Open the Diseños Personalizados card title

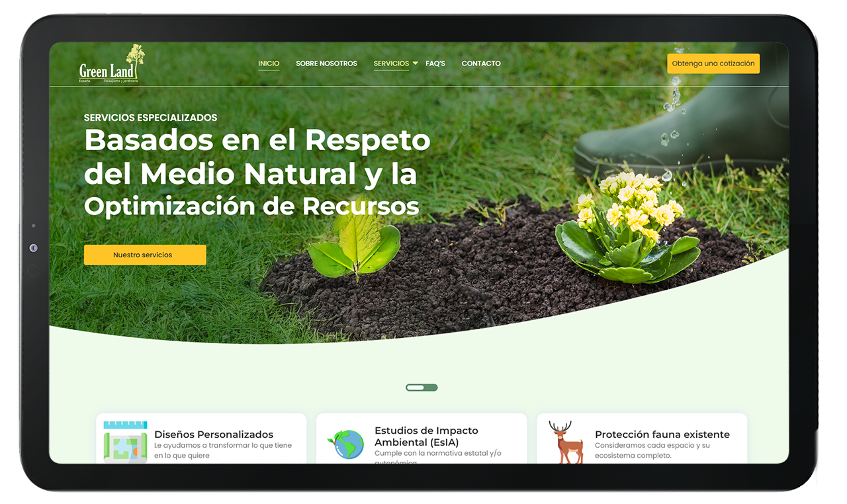tap(214, 435)
